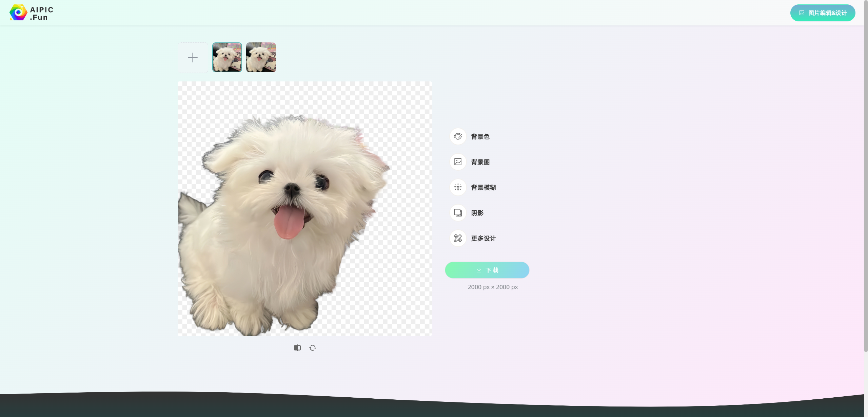Click the background blur dotted icon

(458, 187)
